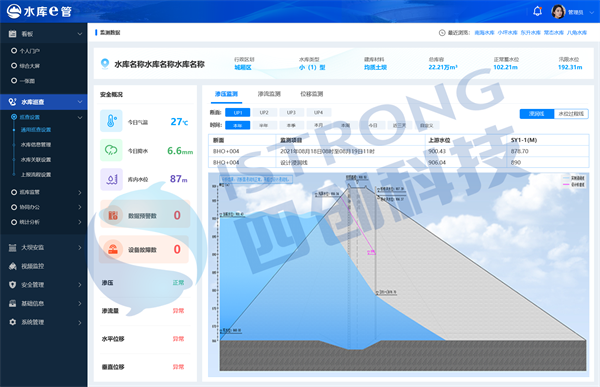Click the circle icon beside 统计分析
This screenshot has height=387, width=600.
click(x=14, y=222)
